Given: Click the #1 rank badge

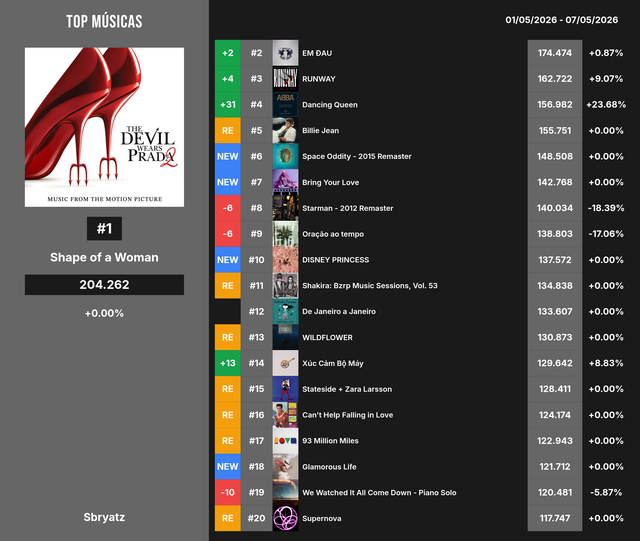Looking at the screenshot, I should (x=104, y=228).
